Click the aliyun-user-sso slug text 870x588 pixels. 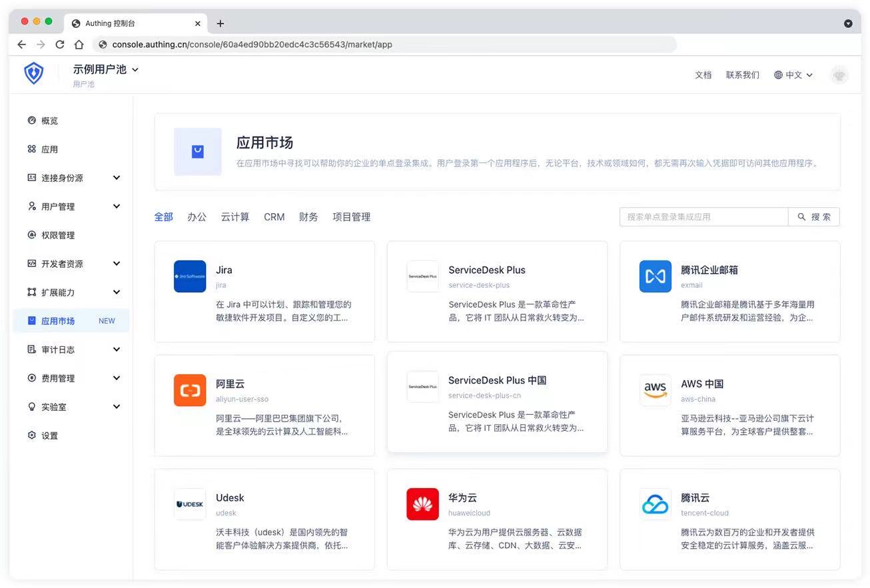pyautogui.click(x=242, y=400)
